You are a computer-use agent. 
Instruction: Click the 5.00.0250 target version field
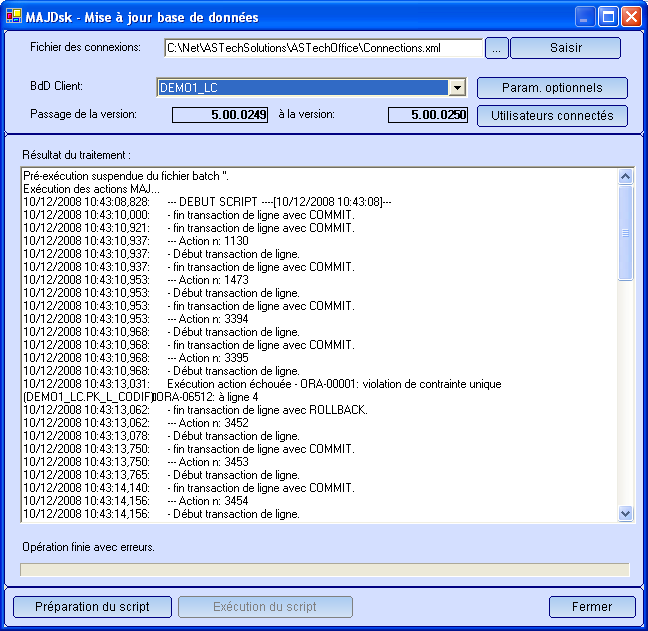pos(428,114)
